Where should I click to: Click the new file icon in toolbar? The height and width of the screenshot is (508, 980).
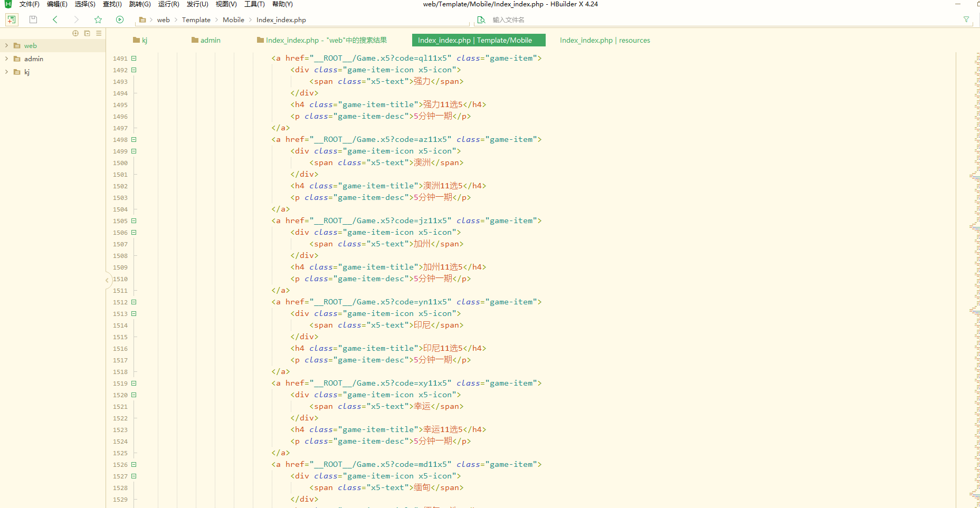[11, 20]
